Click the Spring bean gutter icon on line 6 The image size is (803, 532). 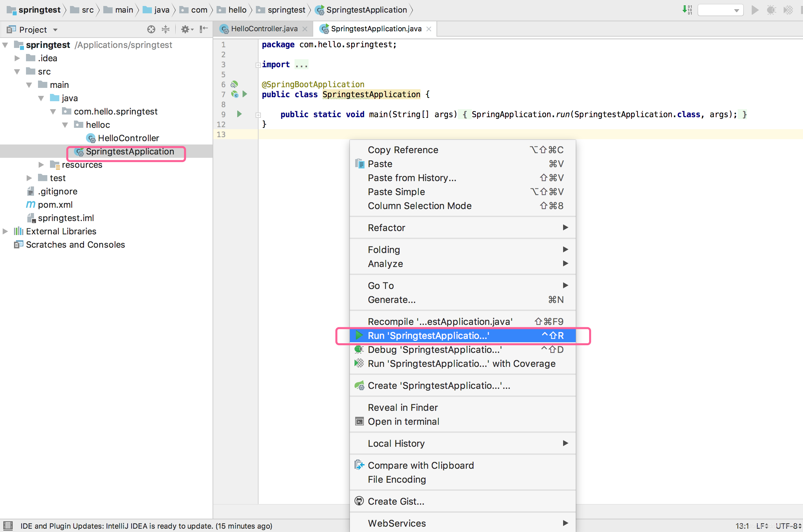click(234, 84)
